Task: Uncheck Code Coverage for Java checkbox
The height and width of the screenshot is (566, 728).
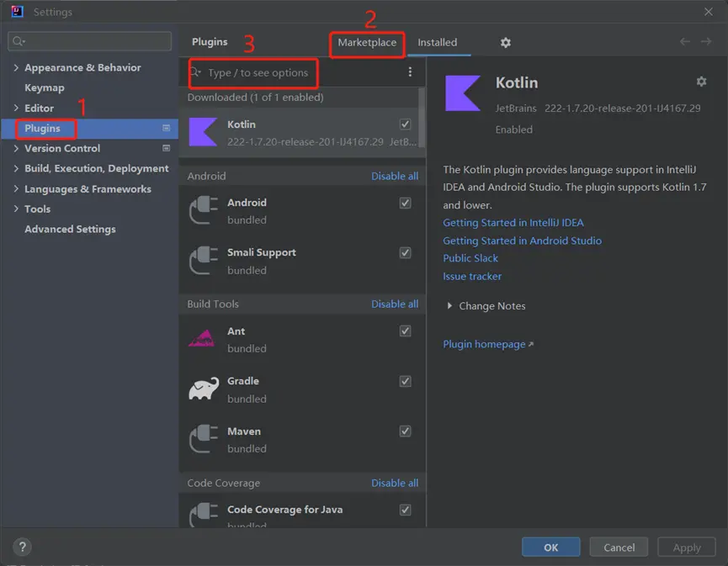Action: pyautogui.click(x=405, y=510)
